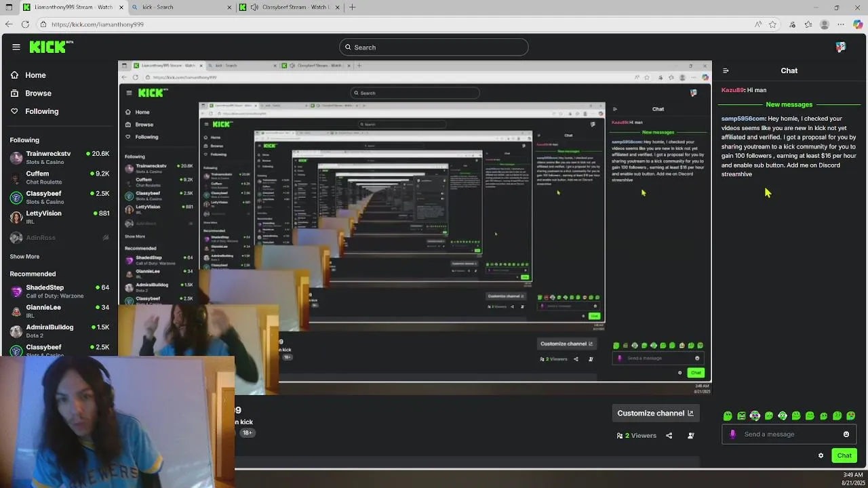Open the user avatar menu in Kick header

click(x=841, y=47)
